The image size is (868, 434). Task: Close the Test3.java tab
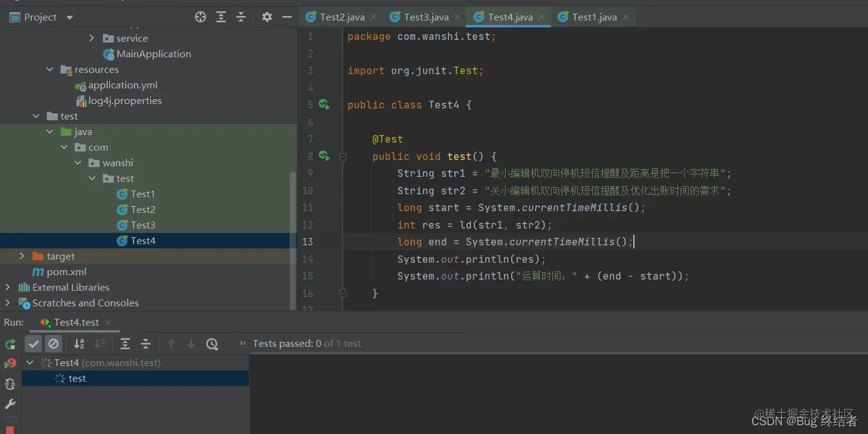pos(458,17)
